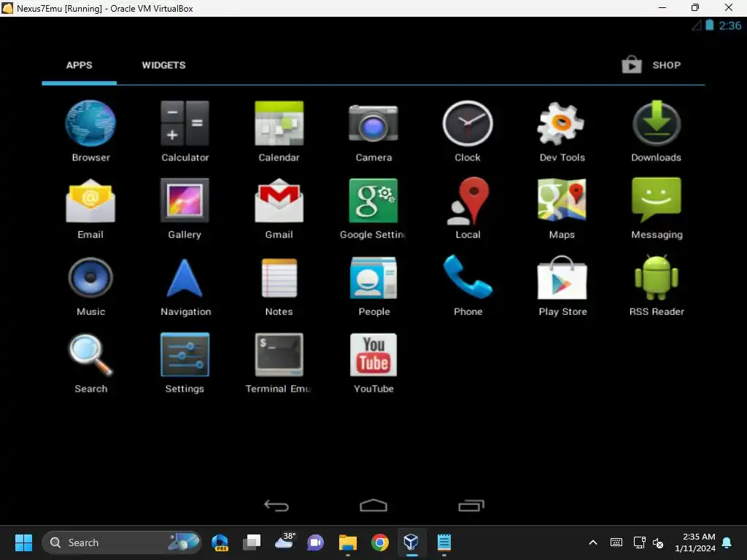Click the Windows taskbar Search box

[122, 542]
